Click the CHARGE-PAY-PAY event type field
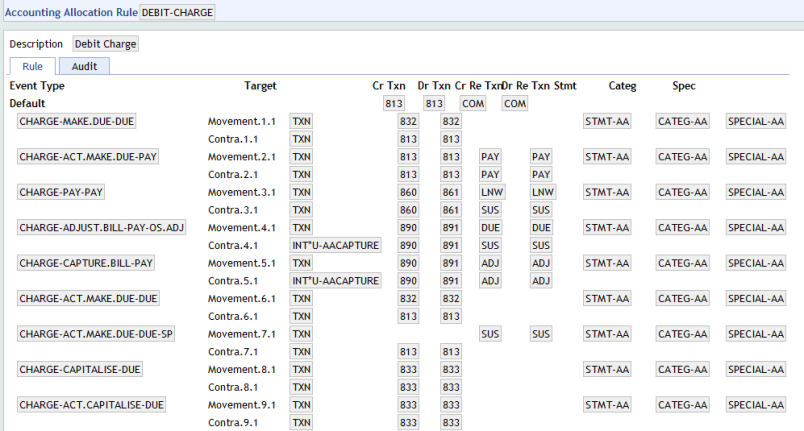 (x=62, y=192)
